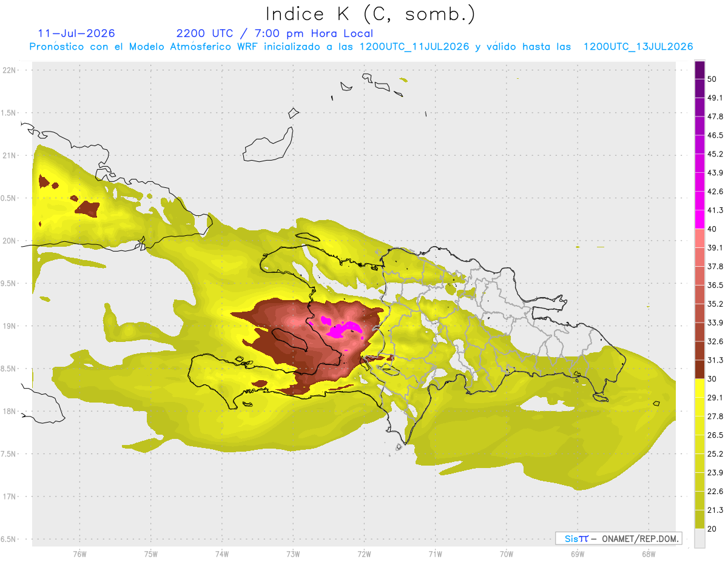
Task: Click the "26.5" legend value
Action: 715,435
